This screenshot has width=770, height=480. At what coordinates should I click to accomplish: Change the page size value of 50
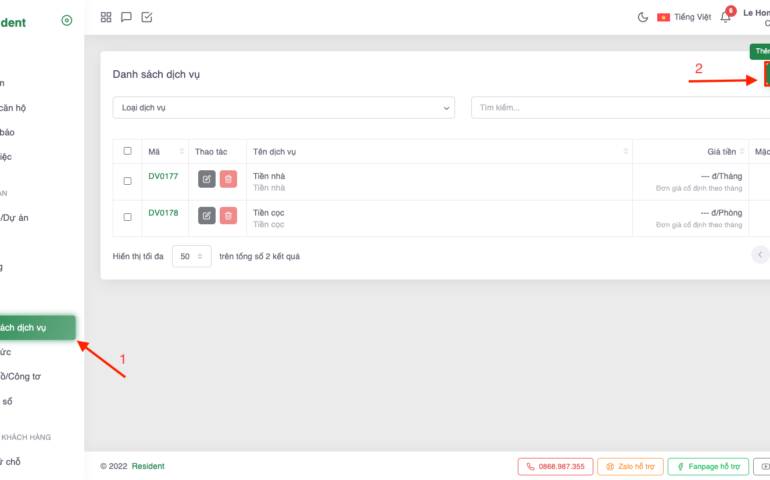[191, 256]
